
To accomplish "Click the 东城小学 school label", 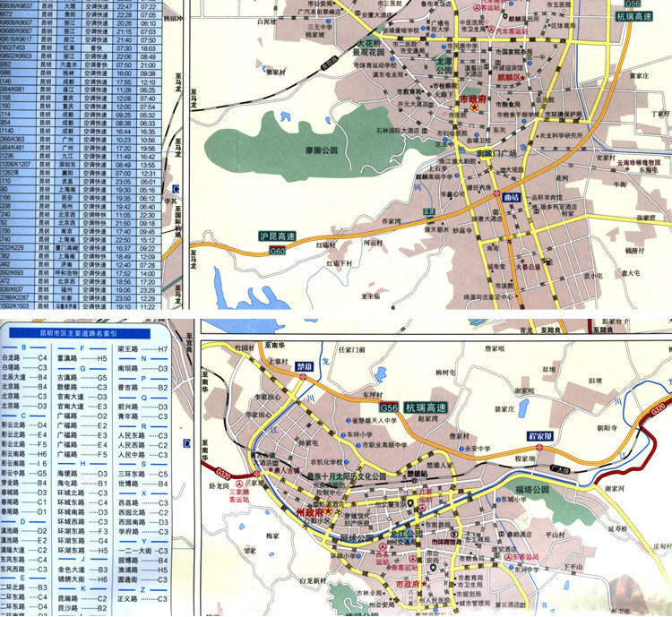I will (x=513, y=499).
